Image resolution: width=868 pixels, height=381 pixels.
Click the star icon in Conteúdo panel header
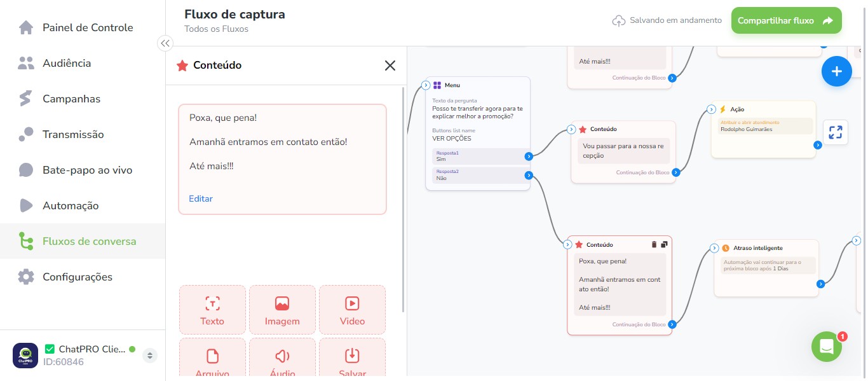pyautogui.click(x=182, y=66)
